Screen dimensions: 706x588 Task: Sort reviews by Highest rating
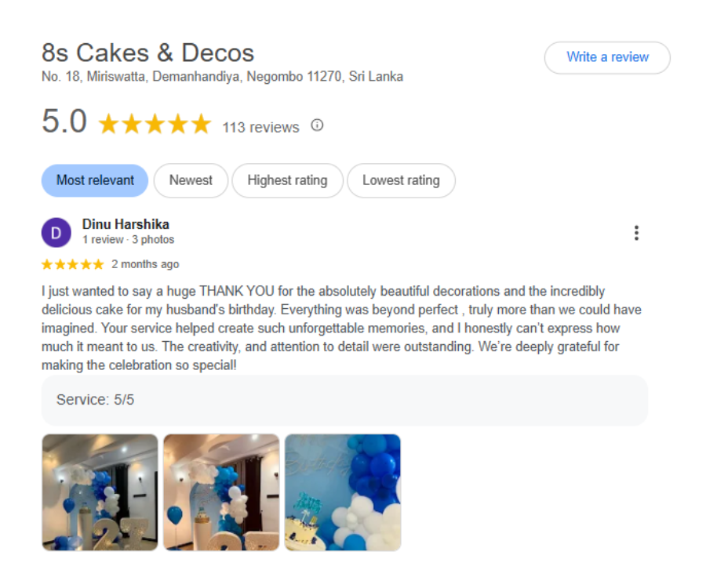pyautogui.click(x=287, y=180)
